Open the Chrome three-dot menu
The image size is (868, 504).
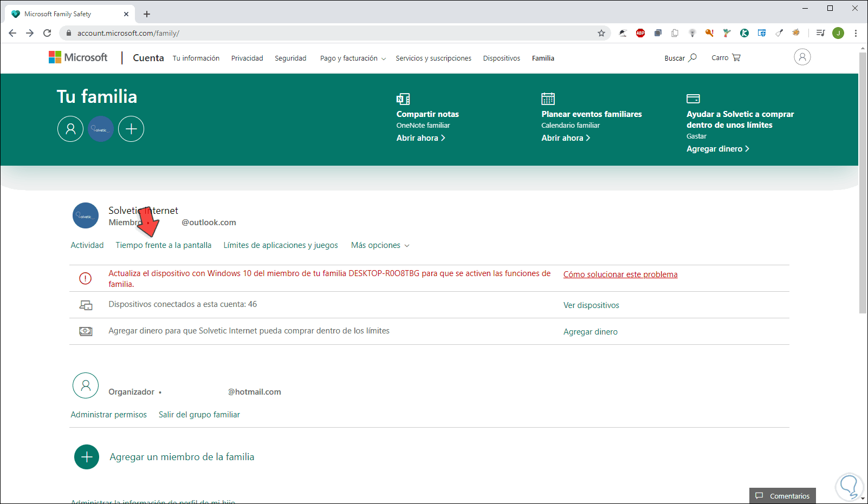click(856, 33)
